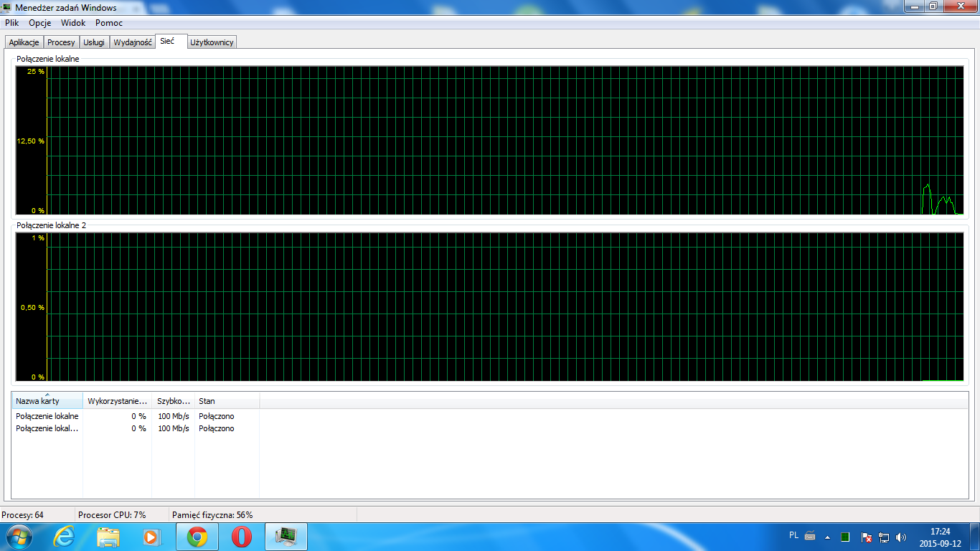Click the taskbar clock showing 17:24

[940, 537]
